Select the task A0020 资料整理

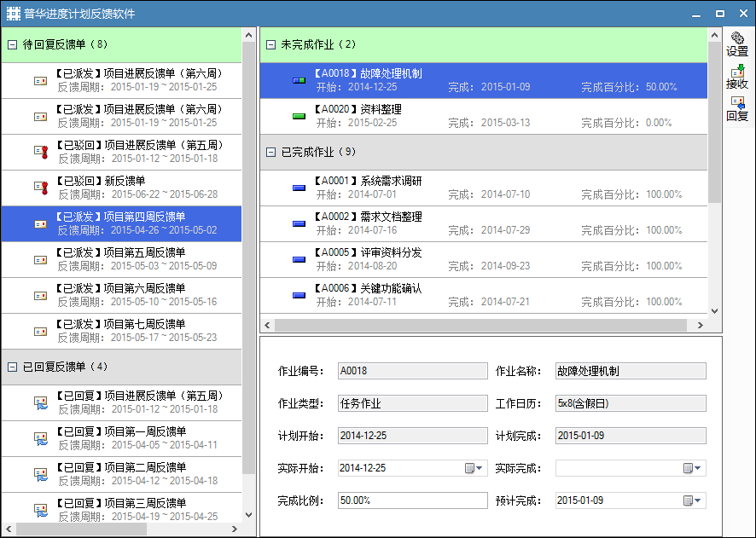click(484, 116)
